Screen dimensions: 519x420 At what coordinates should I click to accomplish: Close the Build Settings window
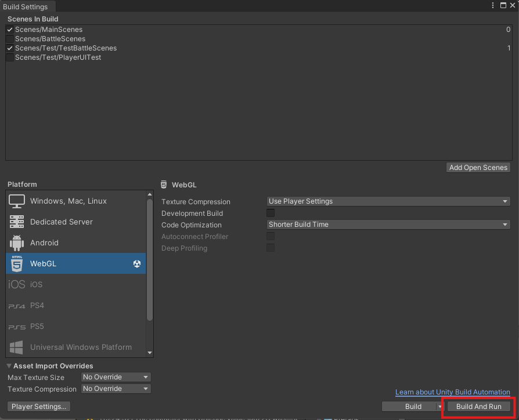click(x=513, y=5)
